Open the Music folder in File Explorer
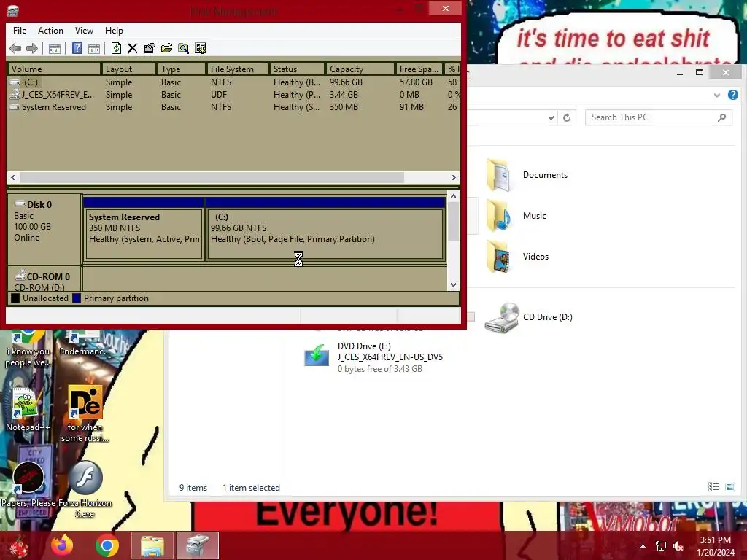Image resolution: width=747 pixels, height=560 pixels. [x=516, y=216]
